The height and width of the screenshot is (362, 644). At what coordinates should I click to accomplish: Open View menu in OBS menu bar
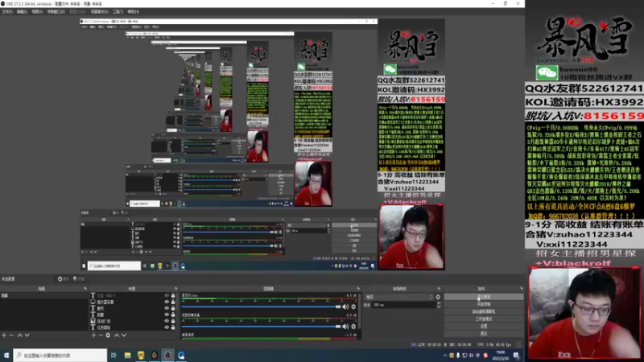tap(37, 11)
